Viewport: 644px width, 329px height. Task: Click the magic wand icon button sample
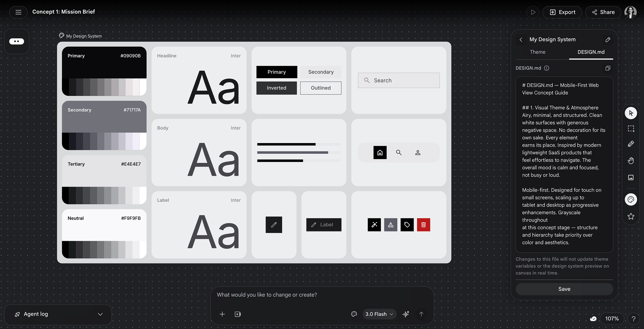click(374, 225)
